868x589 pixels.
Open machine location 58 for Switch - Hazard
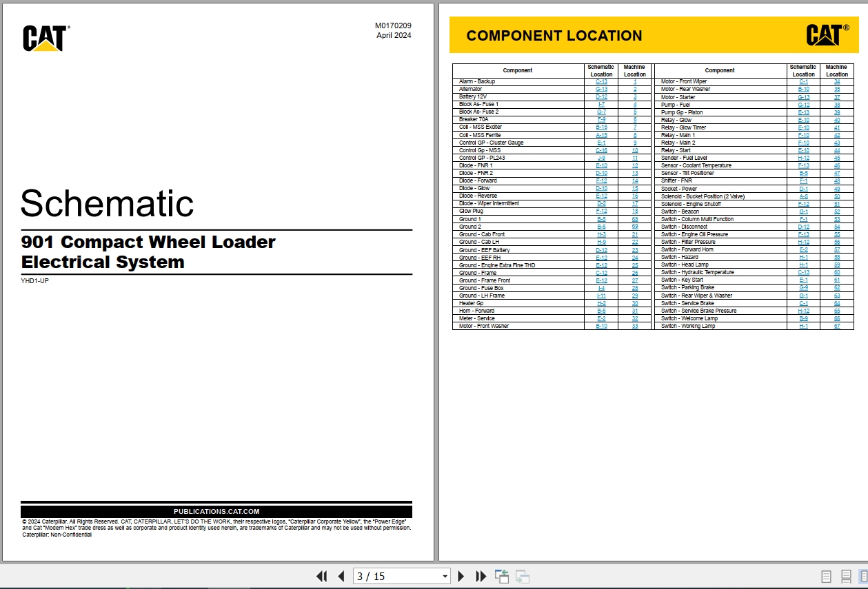coord(837,257)
